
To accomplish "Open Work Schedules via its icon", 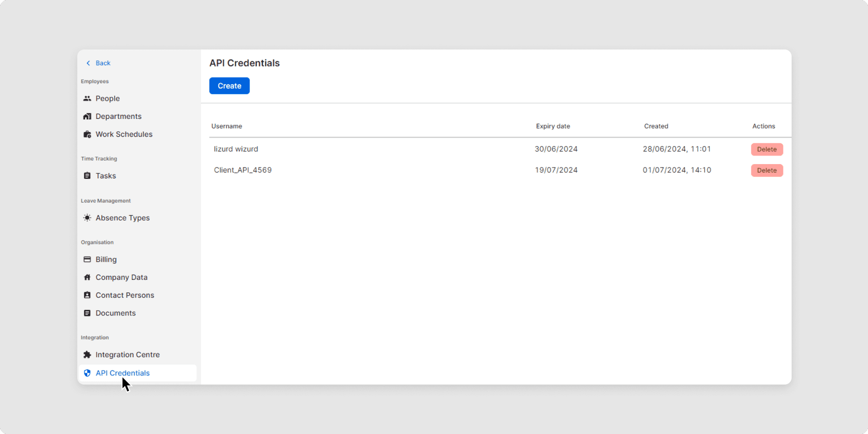I will pyautogui.click(x=87, y=134).
